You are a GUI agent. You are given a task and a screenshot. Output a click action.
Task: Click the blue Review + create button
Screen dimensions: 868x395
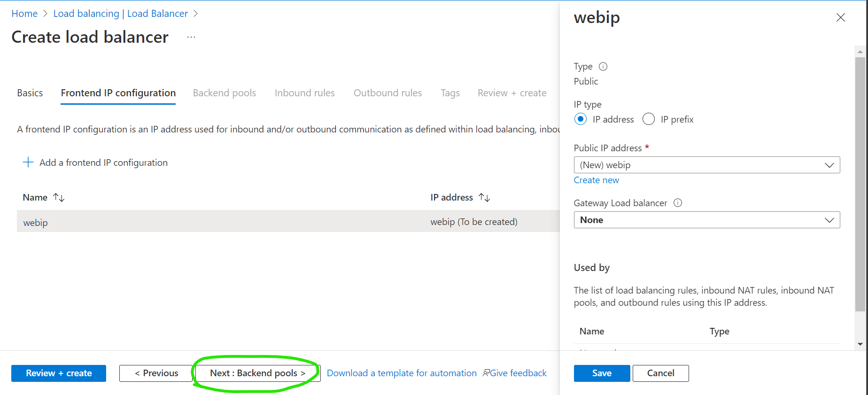(59, 373)
